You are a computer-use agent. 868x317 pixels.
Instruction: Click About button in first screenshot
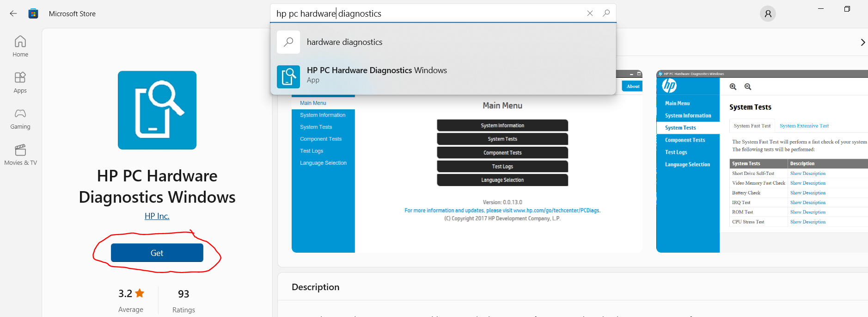[633, 86]
